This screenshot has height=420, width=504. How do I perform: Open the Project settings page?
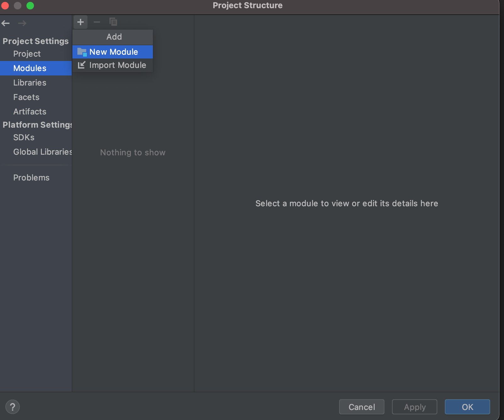36,54
